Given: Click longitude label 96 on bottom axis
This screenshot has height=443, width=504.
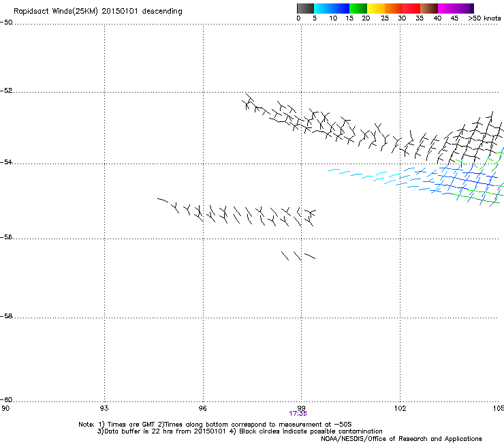Looking at the screenshot, I should (202, 408).
